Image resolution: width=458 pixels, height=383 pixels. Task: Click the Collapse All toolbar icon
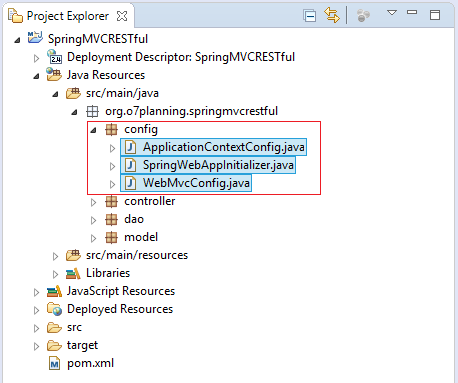pos(310,16)
